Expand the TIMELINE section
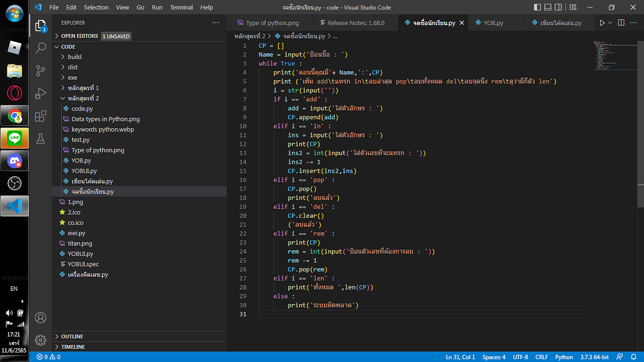Viewport: 644px width, 362px height. (x=71, y=346)
